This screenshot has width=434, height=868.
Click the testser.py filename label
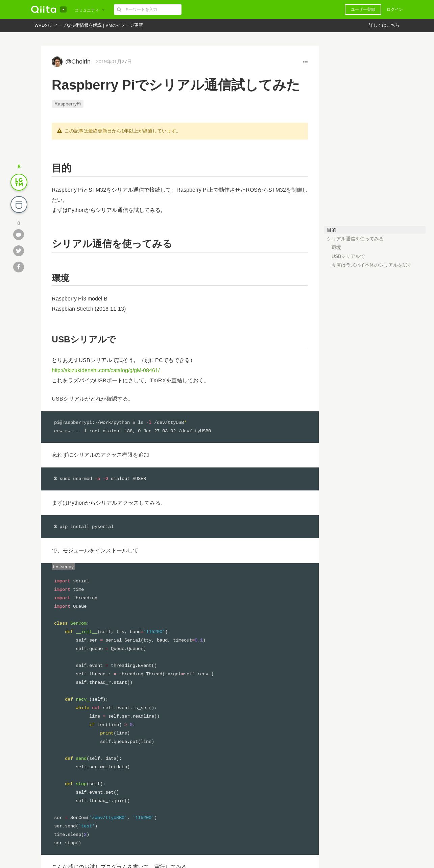click(63, 566)
